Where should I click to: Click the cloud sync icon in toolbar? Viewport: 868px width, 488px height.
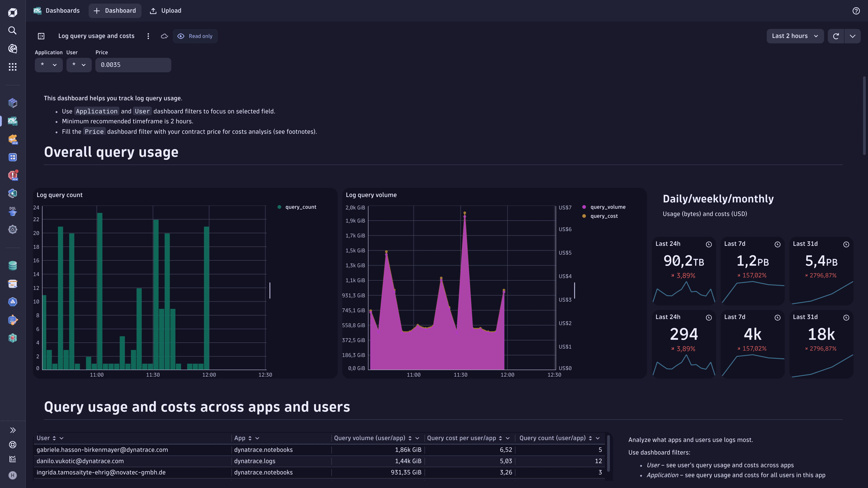coord(165,36)
